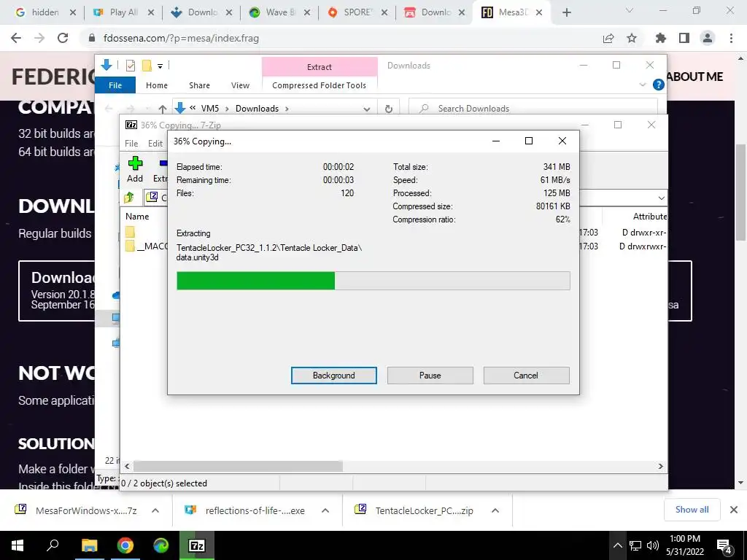747x560 pixels.
Task: Refresh the Downloads folder in Explorer
Action: click(x=389, y=109)
